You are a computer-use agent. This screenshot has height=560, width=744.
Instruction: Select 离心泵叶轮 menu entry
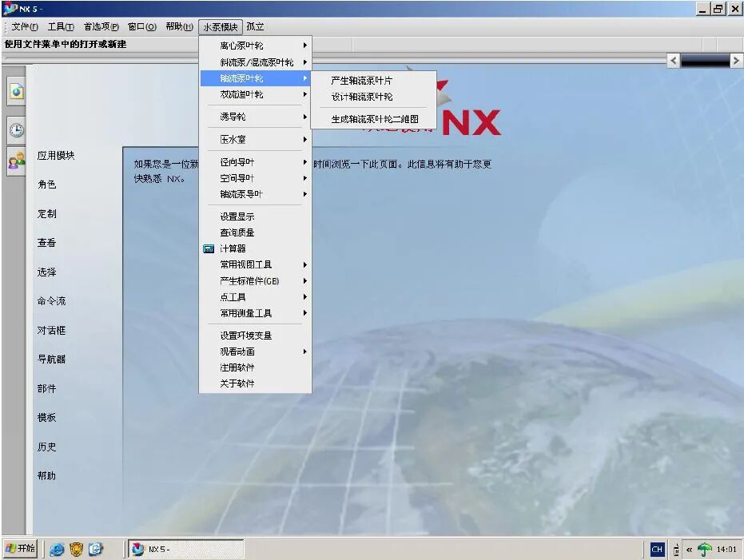[x=255, y=46]
